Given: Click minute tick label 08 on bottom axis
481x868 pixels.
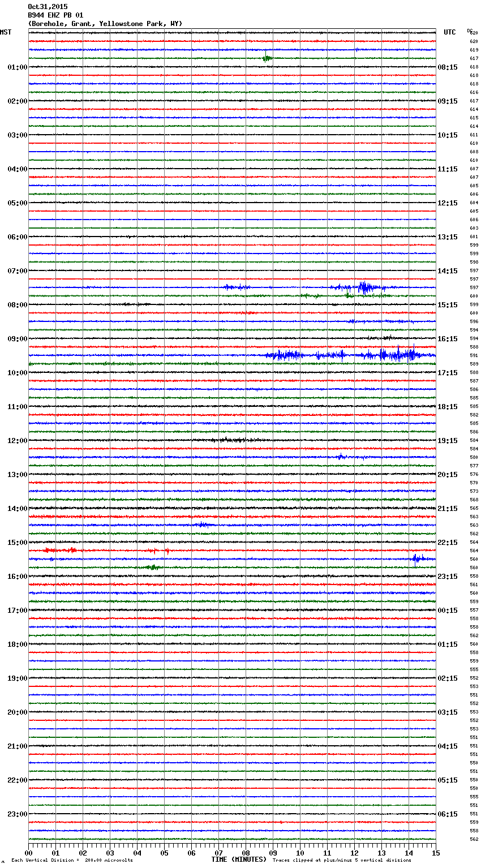Looking at the screenshot, I should tap(246, 853).
